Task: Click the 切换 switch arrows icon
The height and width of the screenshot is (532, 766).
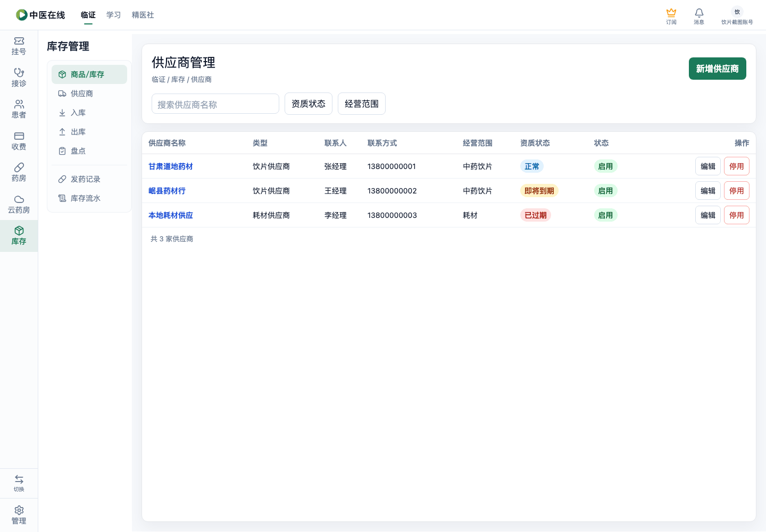Action: point(19,479)
